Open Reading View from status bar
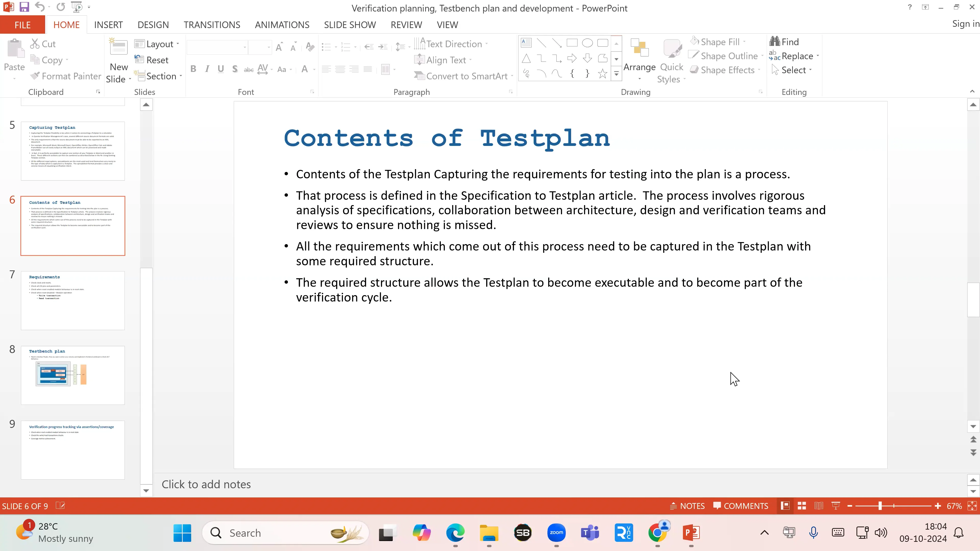 819,506
